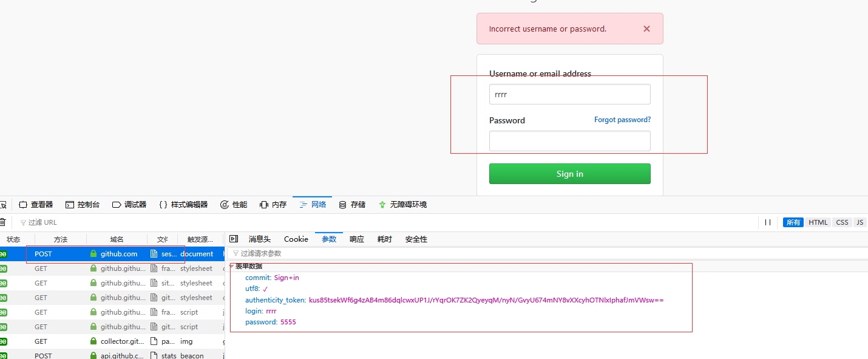Click the element picker icon in devtools

click(2, 205)
